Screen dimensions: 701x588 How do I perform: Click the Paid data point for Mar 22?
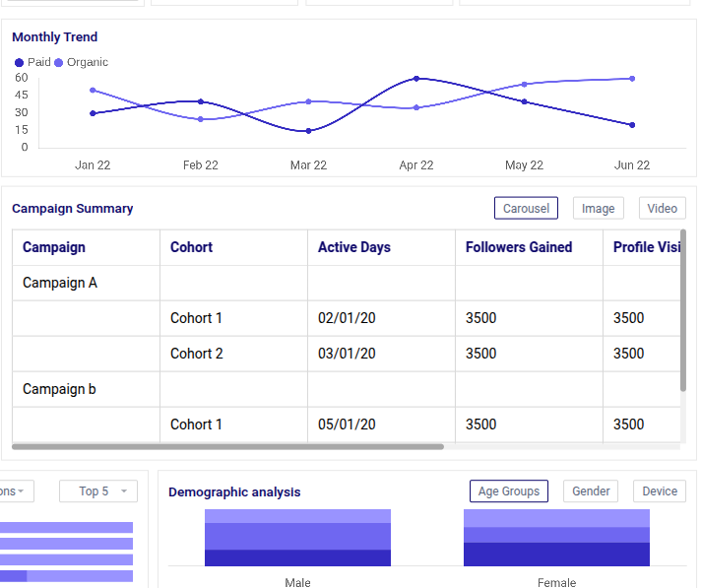(x=308, y=131)
